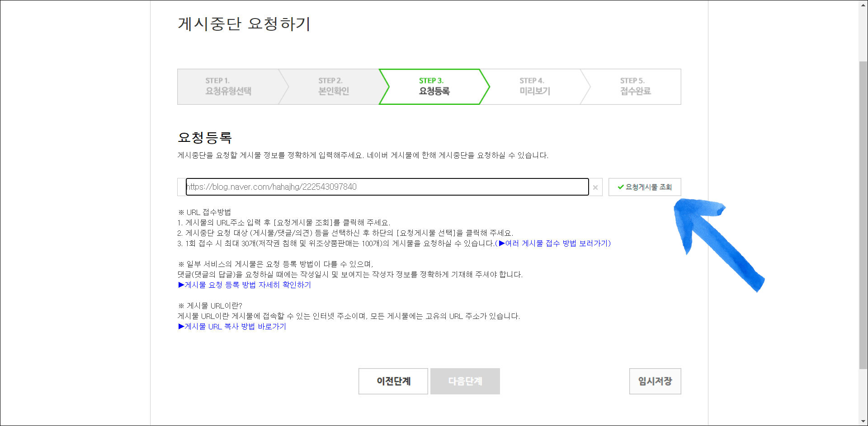868x426 pixels.
Task: Click the ※ URL 접수방법 note heading
Action: pyautogui.click(x=204, y=212)
